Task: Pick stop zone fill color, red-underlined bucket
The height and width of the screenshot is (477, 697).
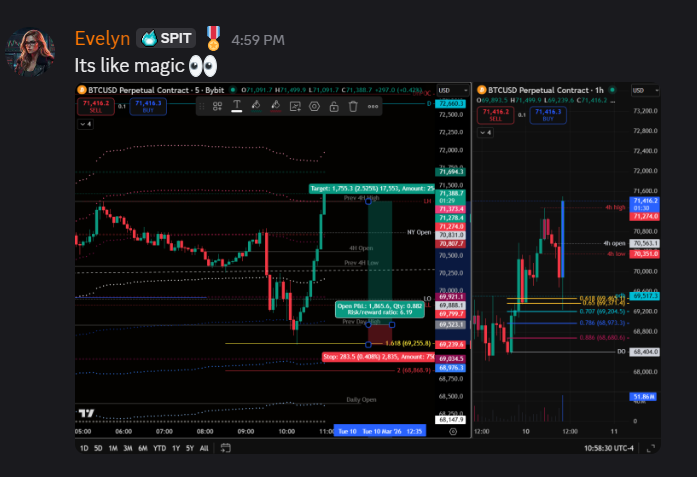Action: pyautogui.click(x=276, y=106)
